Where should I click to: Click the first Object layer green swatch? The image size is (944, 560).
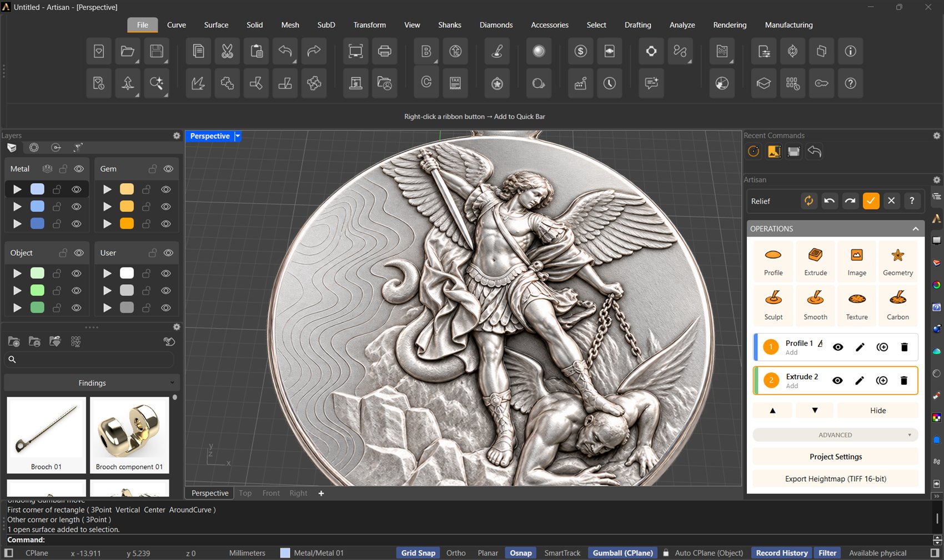(x=37, y=274)
